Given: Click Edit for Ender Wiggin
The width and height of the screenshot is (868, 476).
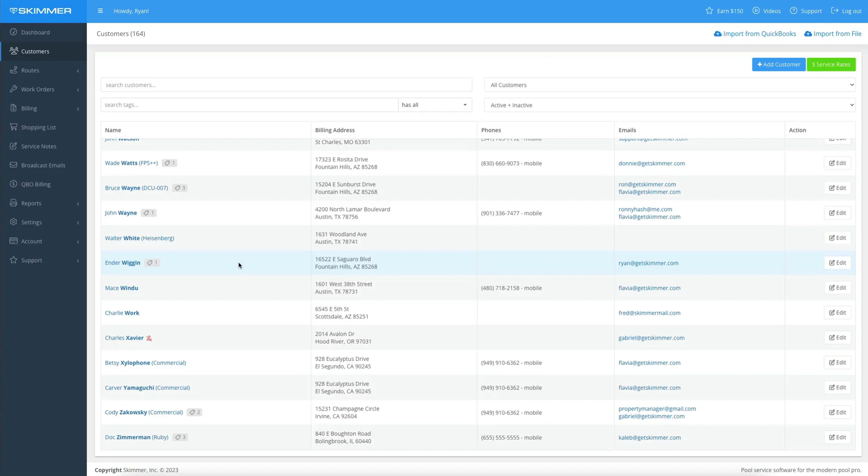Looking at the screenshot, I should click(x=837, y=263).
